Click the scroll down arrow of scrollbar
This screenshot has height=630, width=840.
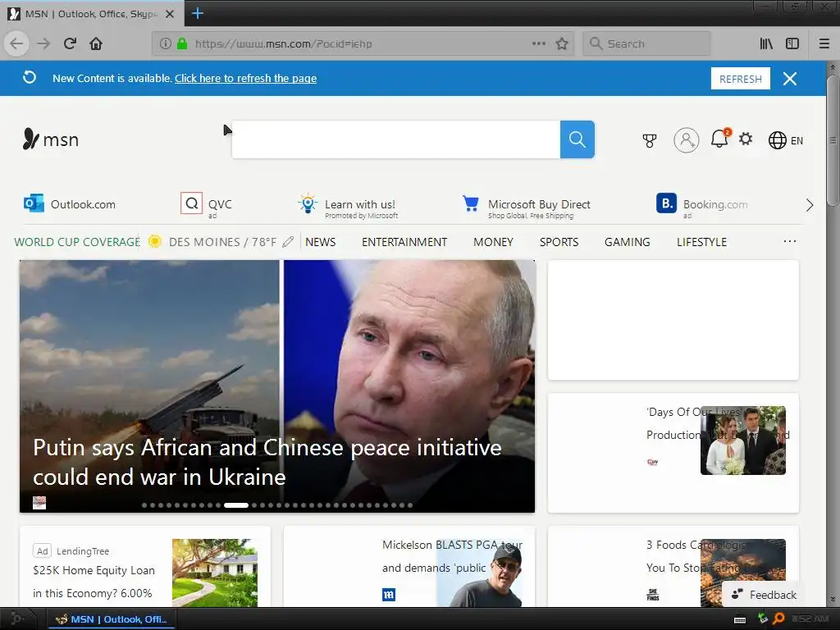(x=833, y=600)
